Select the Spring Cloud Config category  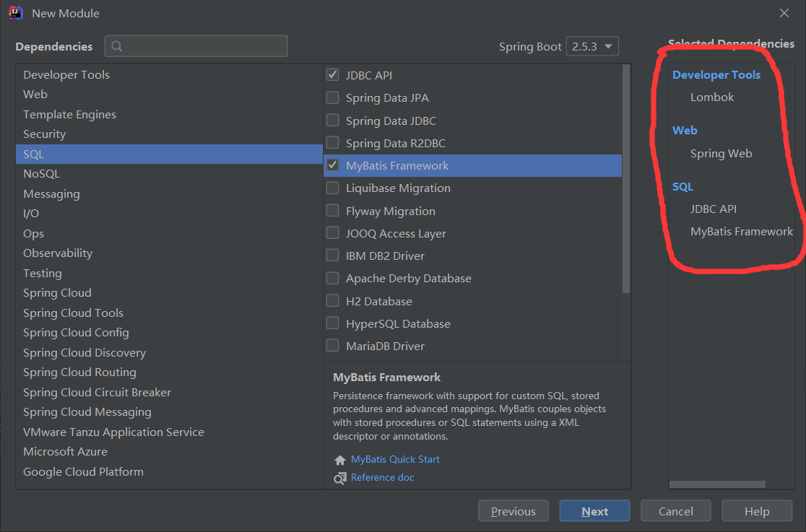pos(169,333)
